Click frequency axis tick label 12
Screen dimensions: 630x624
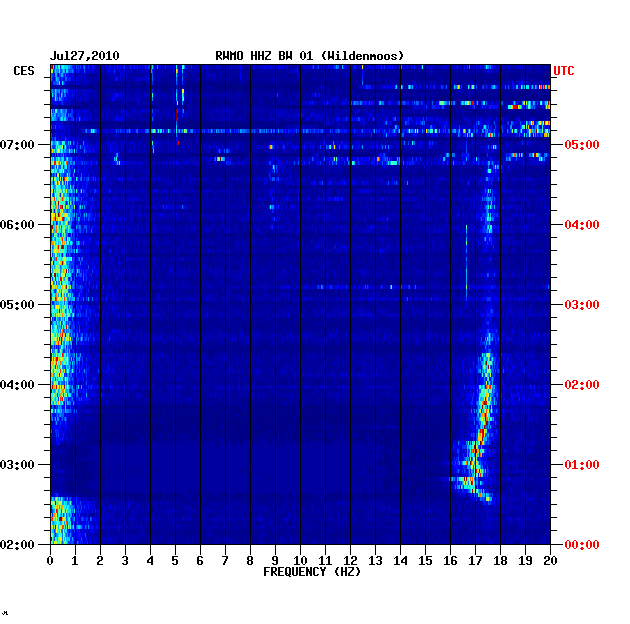point(350,561)
